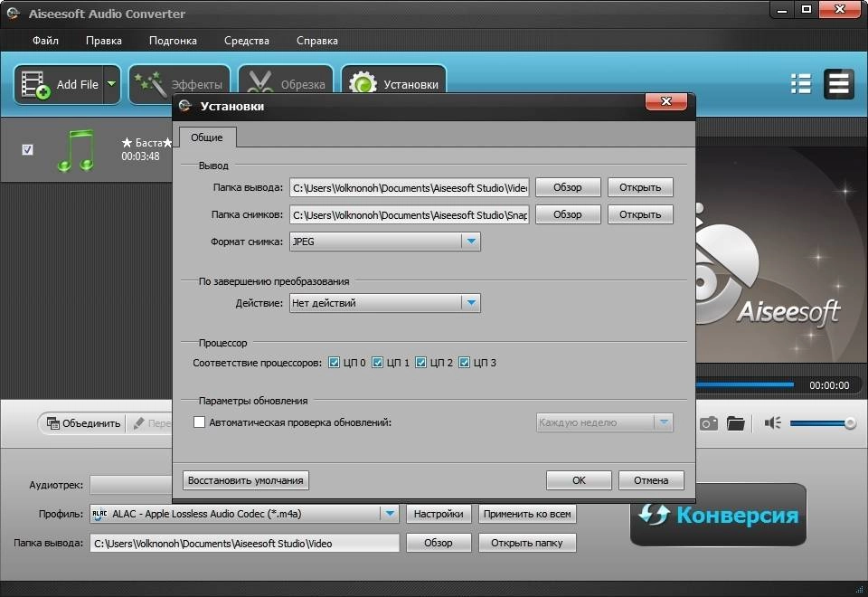Click the Папка снимков path field
The width and height of the screenshot is (868, 597).
pyautogui.click(x=409, y=215)
